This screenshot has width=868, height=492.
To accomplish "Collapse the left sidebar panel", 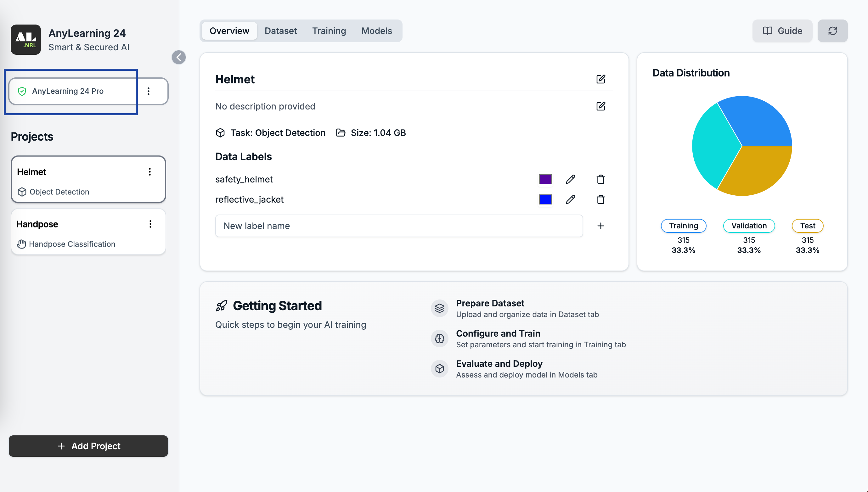I will click(178, 57).
